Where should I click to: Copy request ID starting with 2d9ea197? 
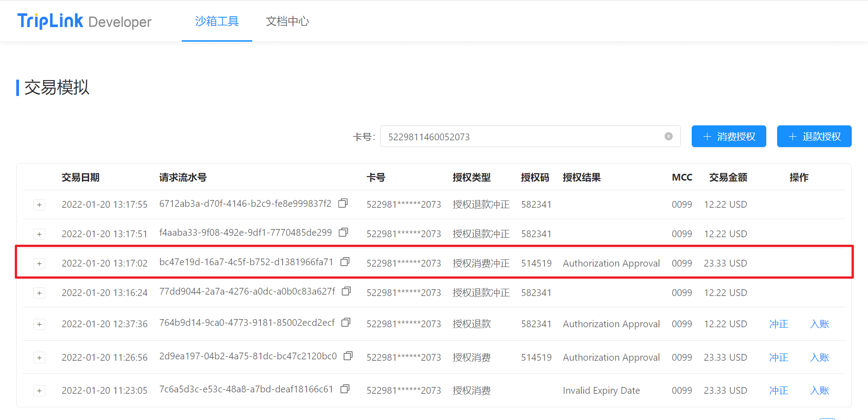(348, 356)
